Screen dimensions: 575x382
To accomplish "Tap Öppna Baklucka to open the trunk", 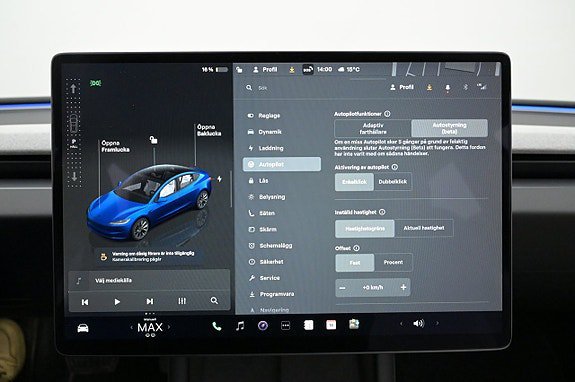I will pyautogui.click(x=209, y=130).
